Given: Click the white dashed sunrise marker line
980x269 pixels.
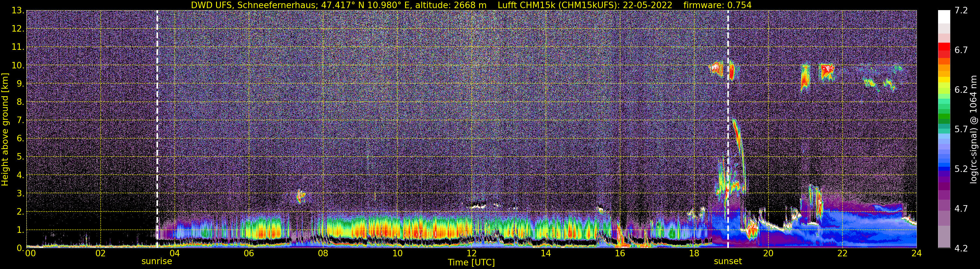Looking at the screenshot, I should point(157,129).
